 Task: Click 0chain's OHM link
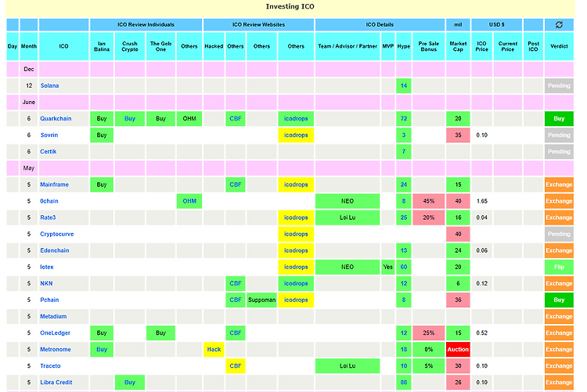tap(189, 201)
